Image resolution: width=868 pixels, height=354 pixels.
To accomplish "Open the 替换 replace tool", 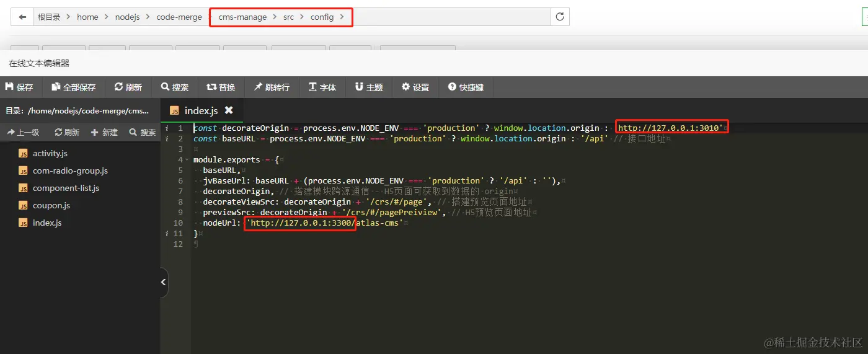I will point(221,87).
